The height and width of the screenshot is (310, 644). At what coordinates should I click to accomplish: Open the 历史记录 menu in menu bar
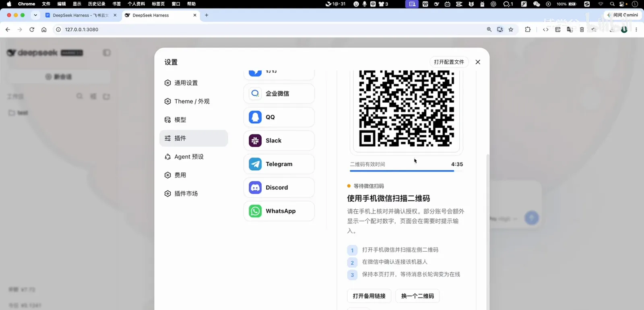[97, 4]
